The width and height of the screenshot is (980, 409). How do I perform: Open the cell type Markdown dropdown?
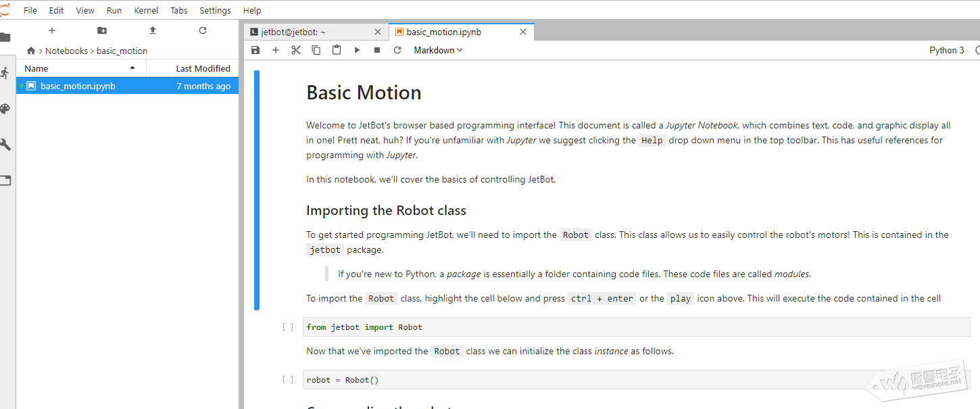click(438, 50)
